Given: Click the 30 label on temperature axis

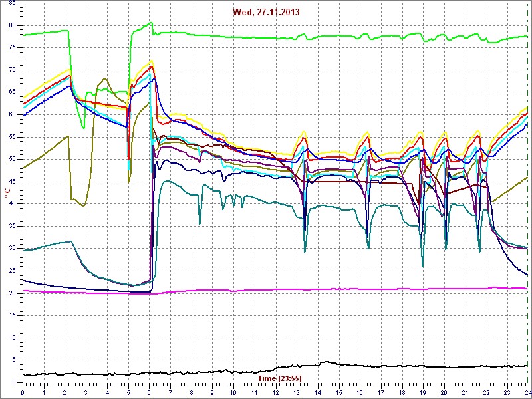Looking at the screenshot, I should click(12, 248).
